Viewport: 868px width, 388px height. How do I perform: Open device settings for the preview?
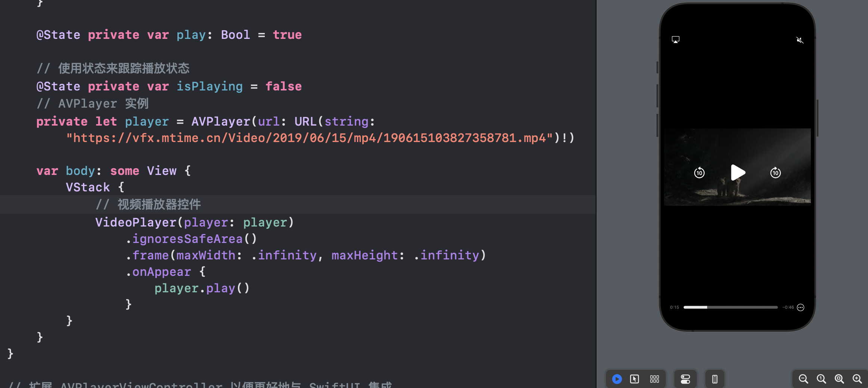pos(686,379)
